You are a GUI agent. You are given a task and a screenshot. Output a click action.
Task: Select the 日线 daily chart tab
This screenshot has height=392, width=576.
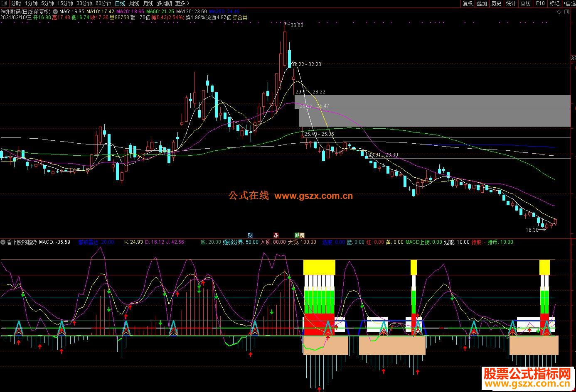pyautogui.click(x=120, y=3)
